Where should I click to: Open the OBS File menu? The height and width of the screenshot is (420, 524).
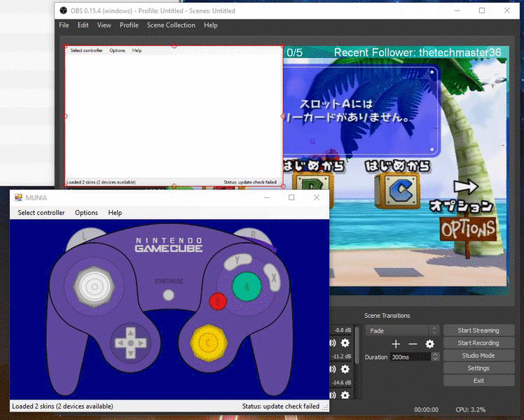coord(64,25)
